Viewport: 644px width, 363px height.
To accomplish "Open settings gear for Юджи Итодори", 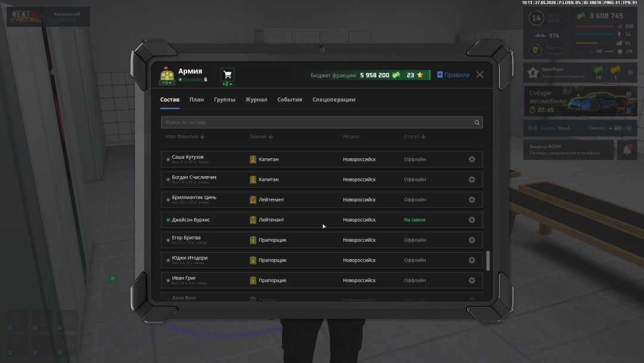I will [x=472, y=260].
